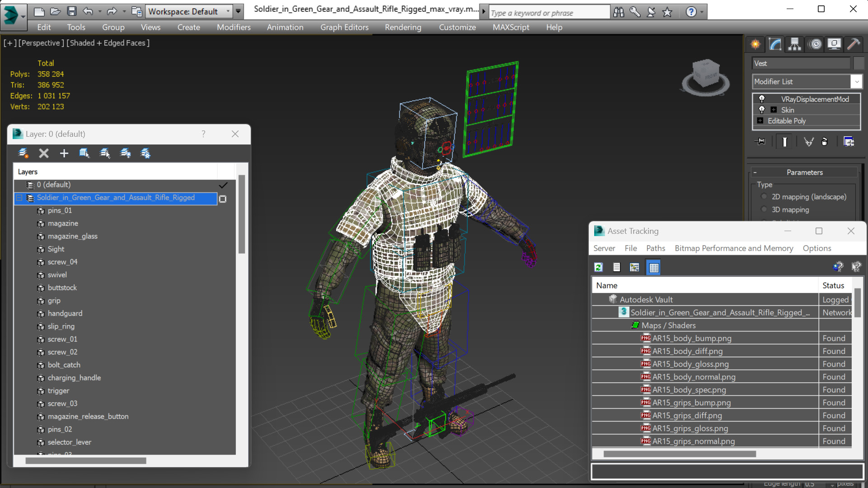The image size is (868, 488).
Task: Click Remove Modifier trash icon
Action: point(825,142)
